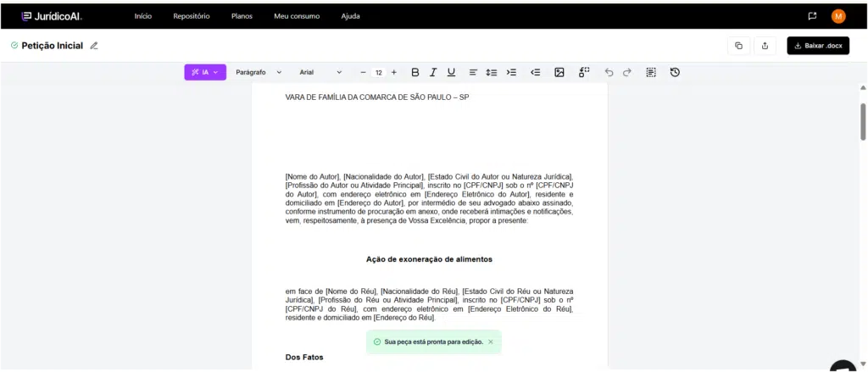Click the select-all text icon
Image resolution: width=868 pixels, height=372 pixels.
tap(651, 72)
